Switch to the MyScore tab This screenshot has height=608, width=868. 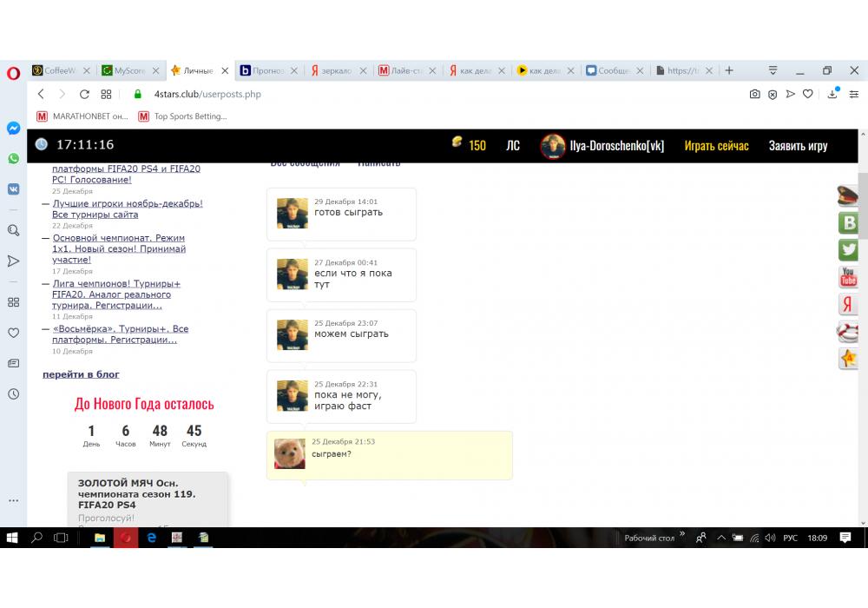click(x=129, y=71)
